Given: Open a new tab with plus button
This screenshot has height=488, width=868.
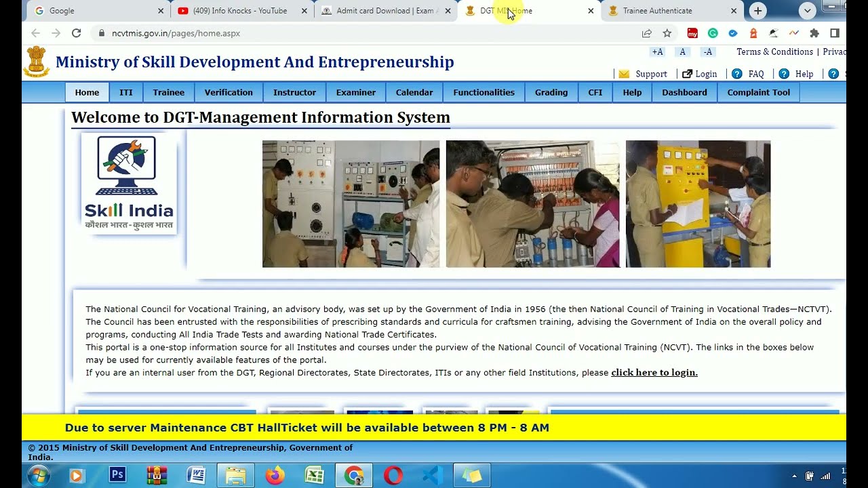Looking at the screenshot, I should pos(758,11).
